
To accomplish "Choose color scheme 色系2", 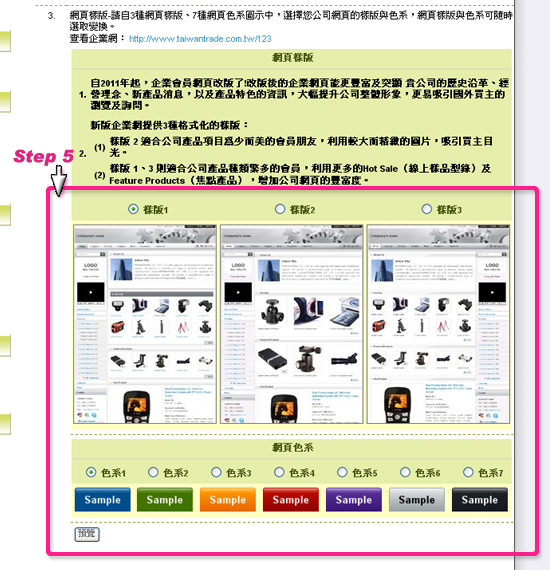I will pos(153,472).
